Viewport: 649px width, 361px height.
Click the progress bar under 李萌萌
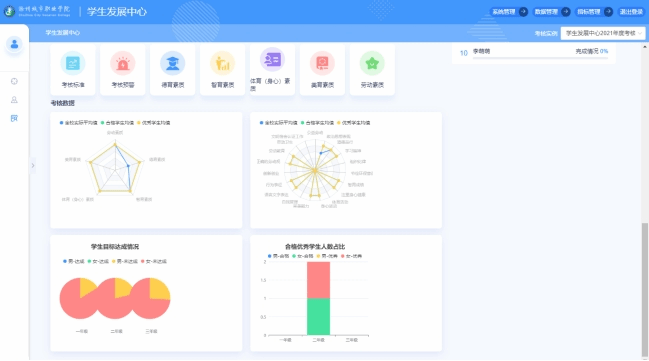point(540,58)
